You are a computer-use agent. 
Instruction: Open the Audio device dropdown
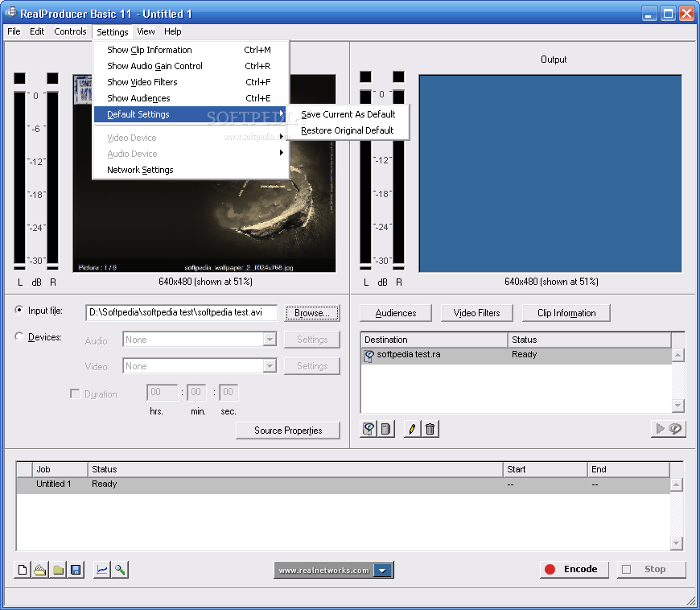pyautogui.click(x=270, y=340)
